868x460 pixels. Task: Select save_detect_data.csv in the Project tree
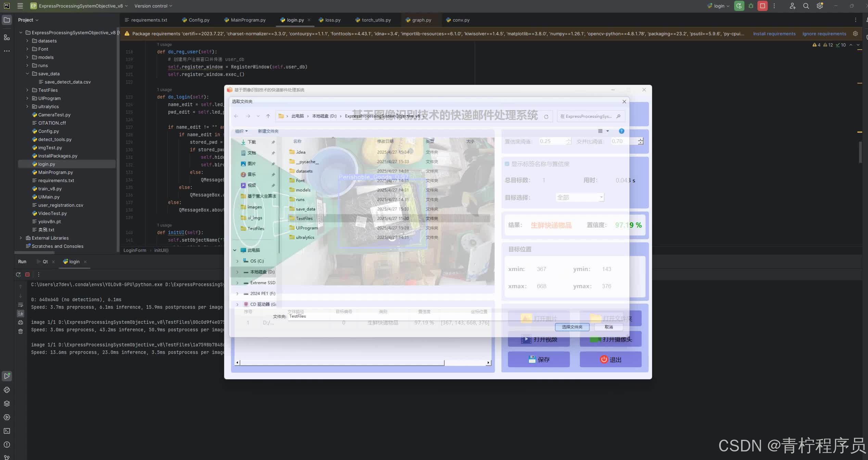[x=67, y=82]
